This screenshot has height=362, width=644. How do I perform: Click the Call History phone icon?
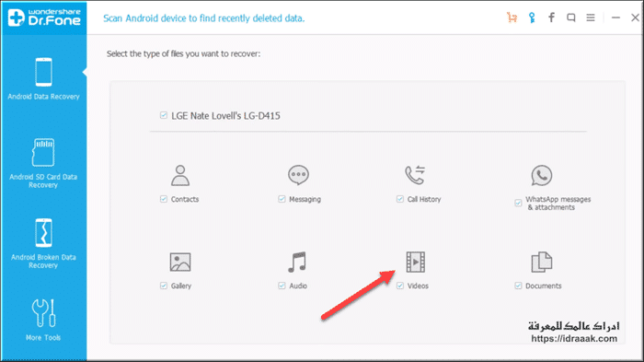point(415,175)
